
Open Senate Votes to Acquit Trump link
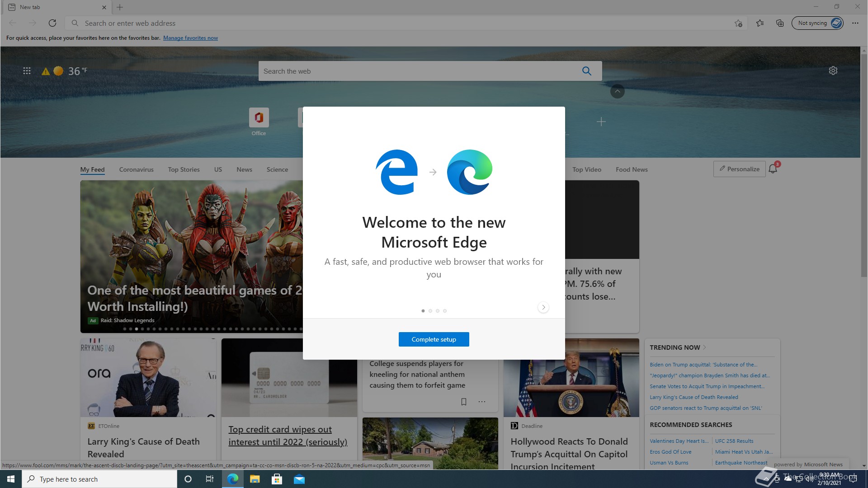(707, 386)
